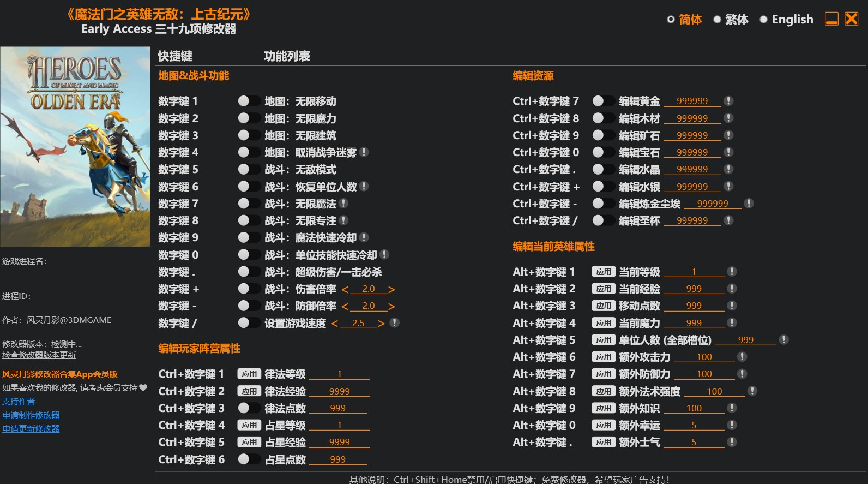Click the info icon for 当前经验

[x=732, y=288]
